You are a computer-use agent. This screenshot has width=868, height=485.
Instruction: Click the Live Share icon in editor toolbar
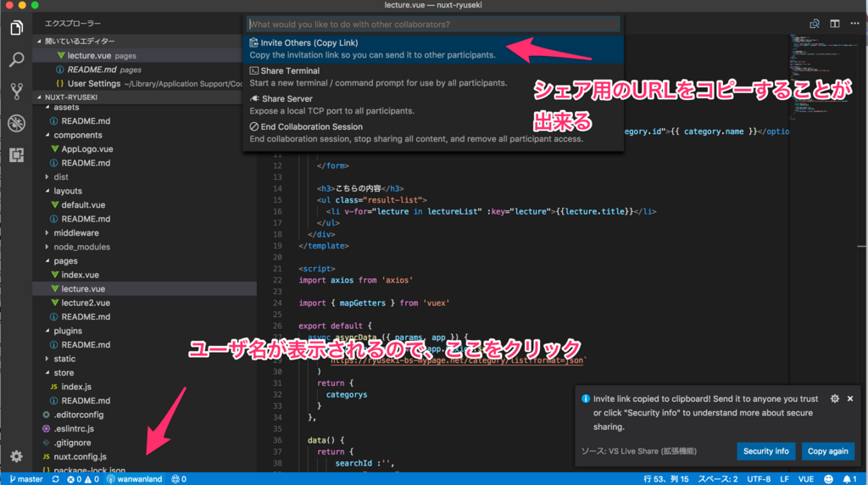[815, 24]
